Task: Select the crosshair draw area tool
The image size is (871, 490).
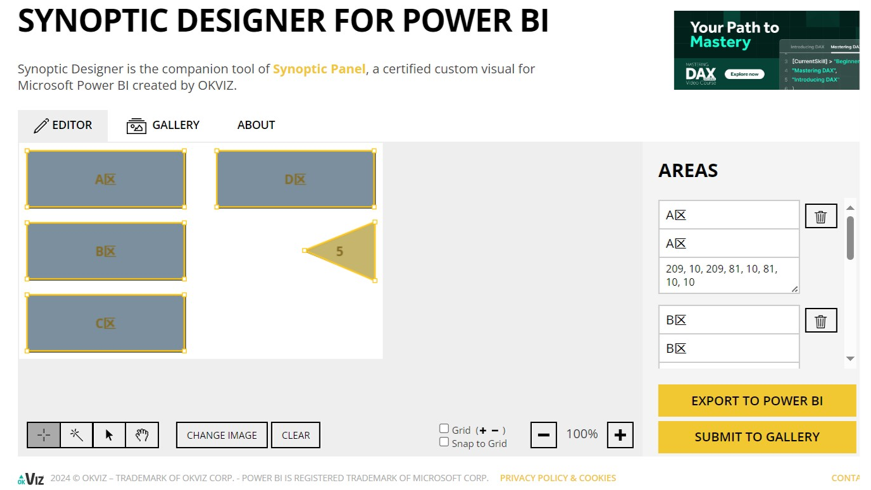Action: (x=43, y=435)
